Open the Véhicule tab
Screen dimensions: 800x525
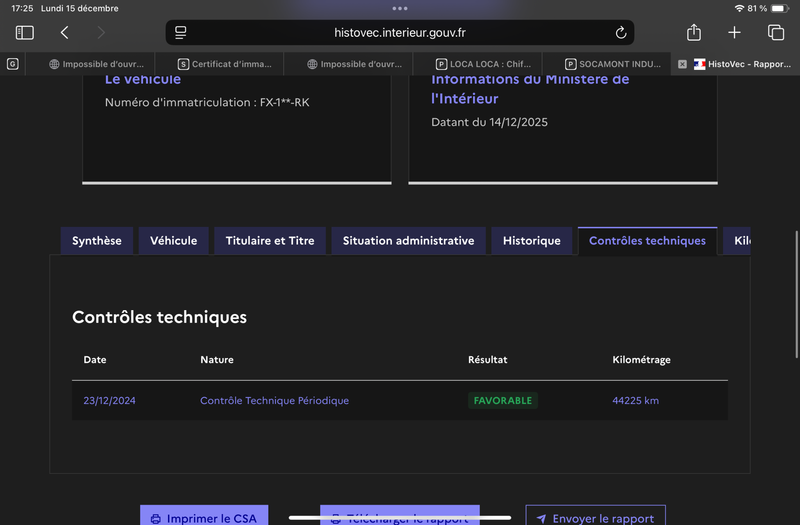click(174, 241)
